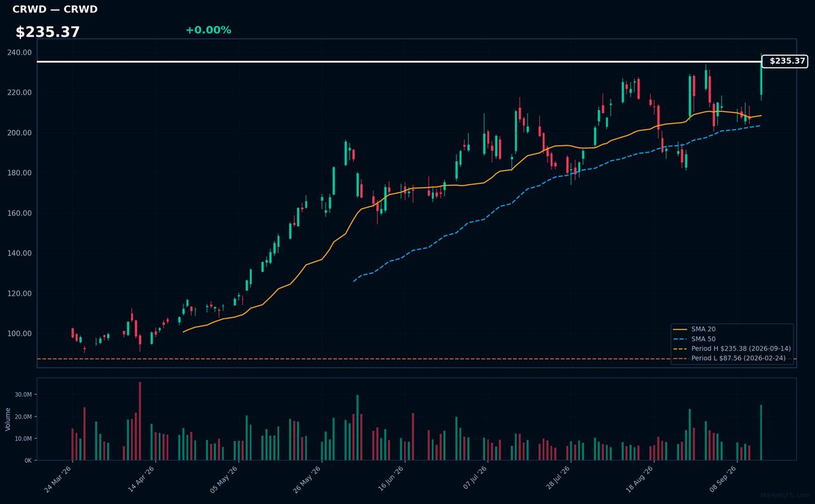Click the 20.0M volume axis label
The width and height of the screenshot is (815, 504).
pos(23,416)
